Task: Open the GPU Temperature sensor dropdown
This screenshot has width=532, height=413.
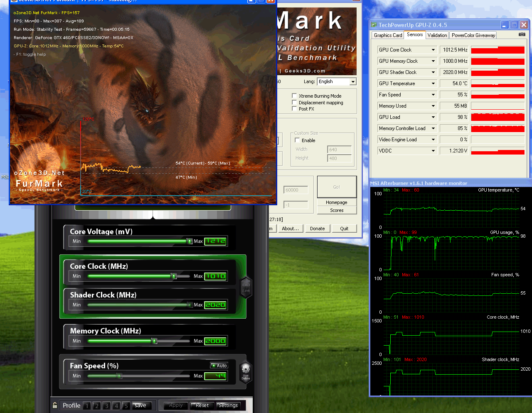Action: 433,84
